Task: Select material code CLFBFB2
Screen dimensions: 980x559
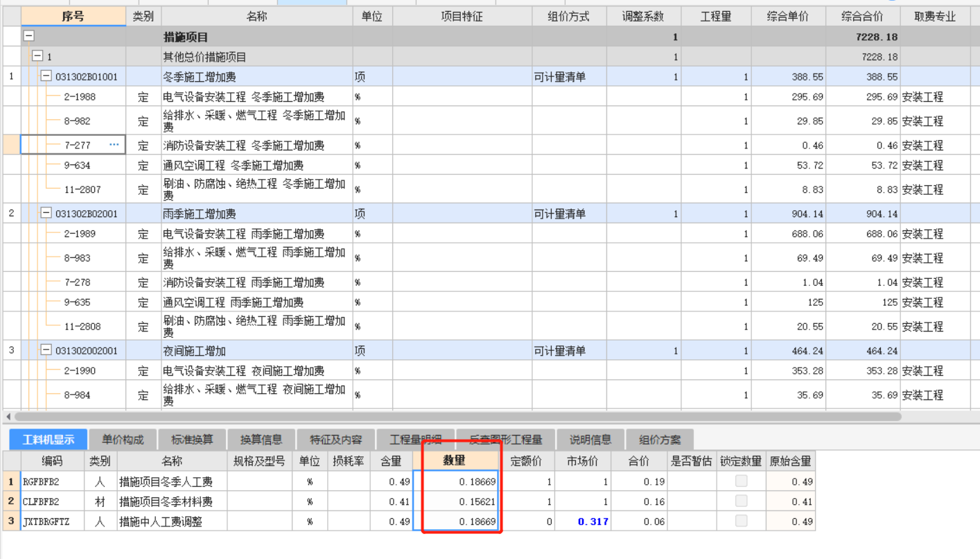Action: pos(41,501)
